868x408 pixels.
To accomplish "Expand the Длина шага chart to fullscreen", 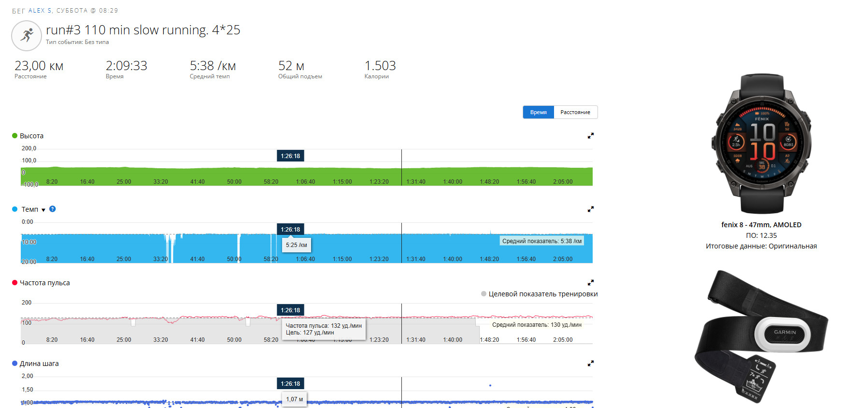I will [590, 364].
